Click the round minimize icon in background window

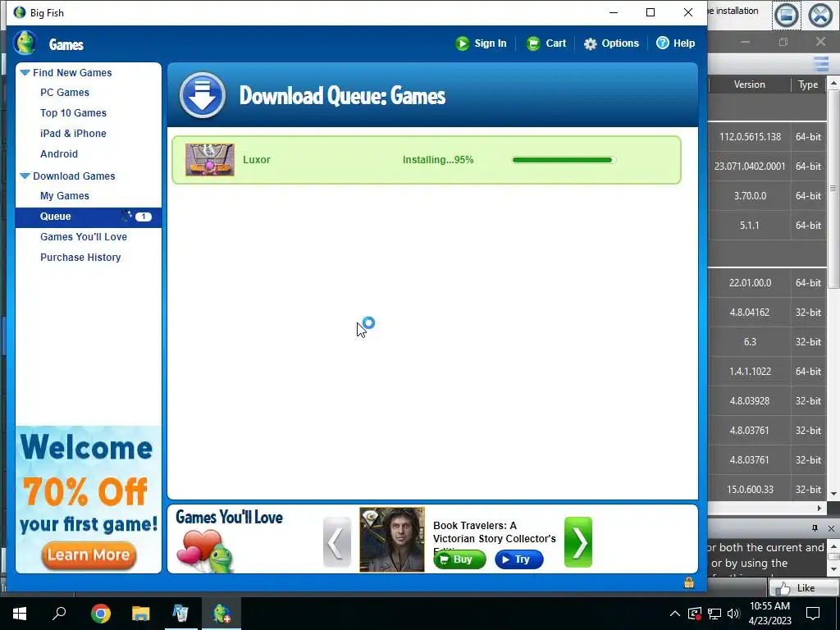pyautogui.click(x=787, y=15)
